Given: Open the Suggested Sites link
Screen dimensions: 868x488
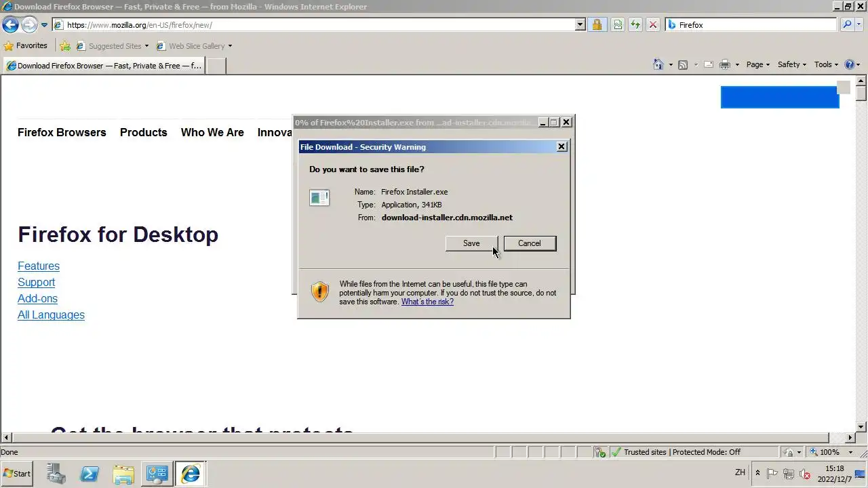Looking at the screenshot, I should (112, 46).
